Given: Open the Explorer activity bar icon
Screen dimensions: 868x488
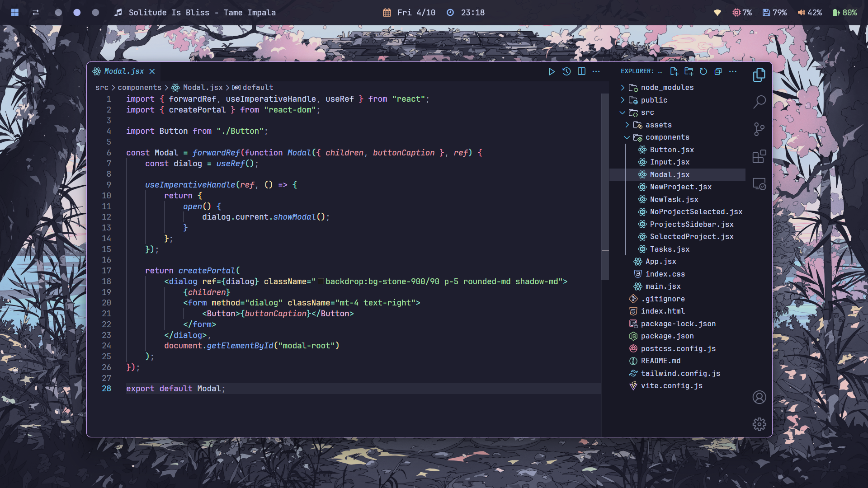Looking at the screenshot, I should [x=759, y=75].
